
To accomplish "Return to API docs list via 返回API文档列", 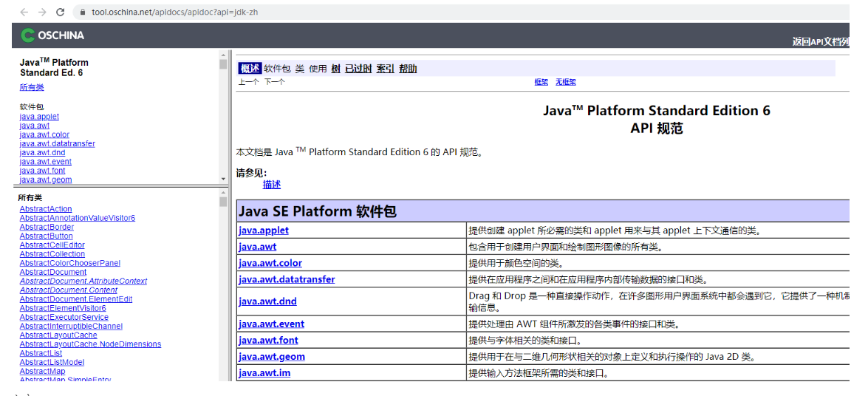I will pos(821,41).
